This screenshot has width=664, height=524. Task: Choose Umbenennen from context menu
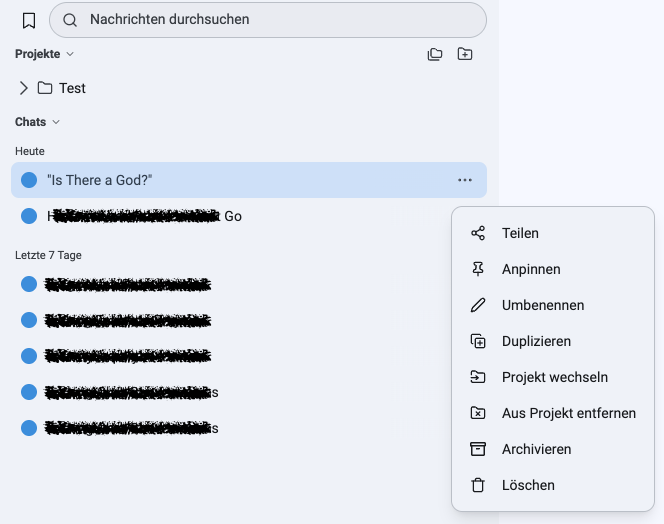point(553,305)
